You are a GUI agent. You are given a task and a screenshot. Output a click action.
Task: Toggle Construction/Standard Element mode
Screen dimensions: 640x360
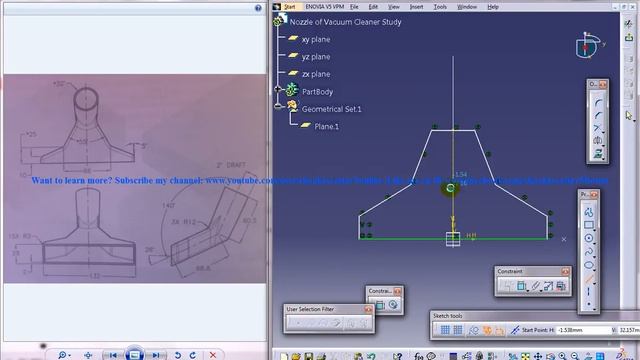point(473,330)
